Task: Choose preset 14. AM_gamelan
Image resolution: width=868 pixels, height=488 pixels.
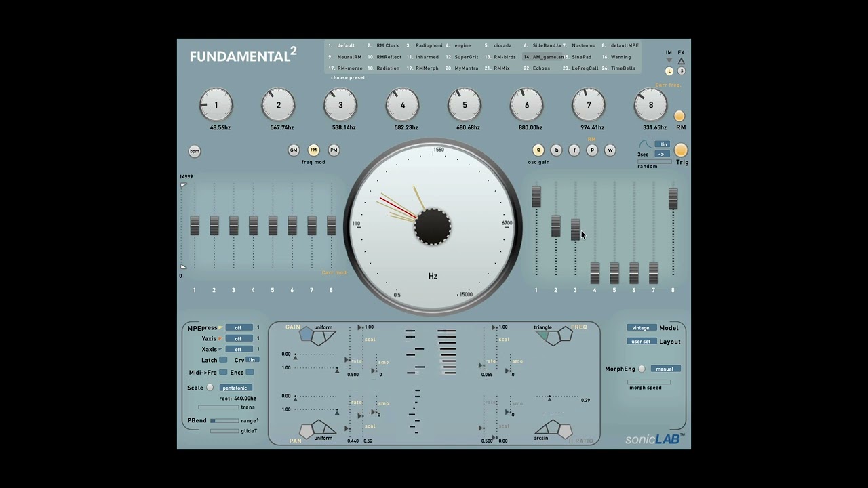Action: point(544,58)
